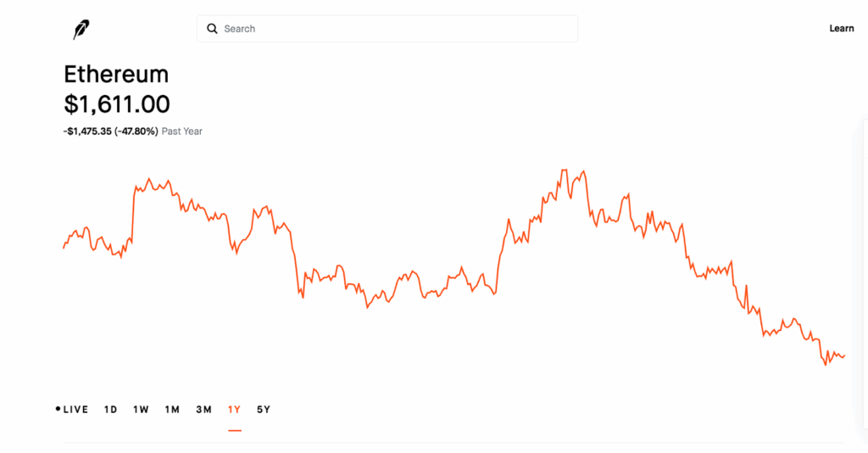This screenshot has height=453, width=868.
Task: Click the -$1,475.35 (-47.80%) change text
Action: tap(110, 131)
